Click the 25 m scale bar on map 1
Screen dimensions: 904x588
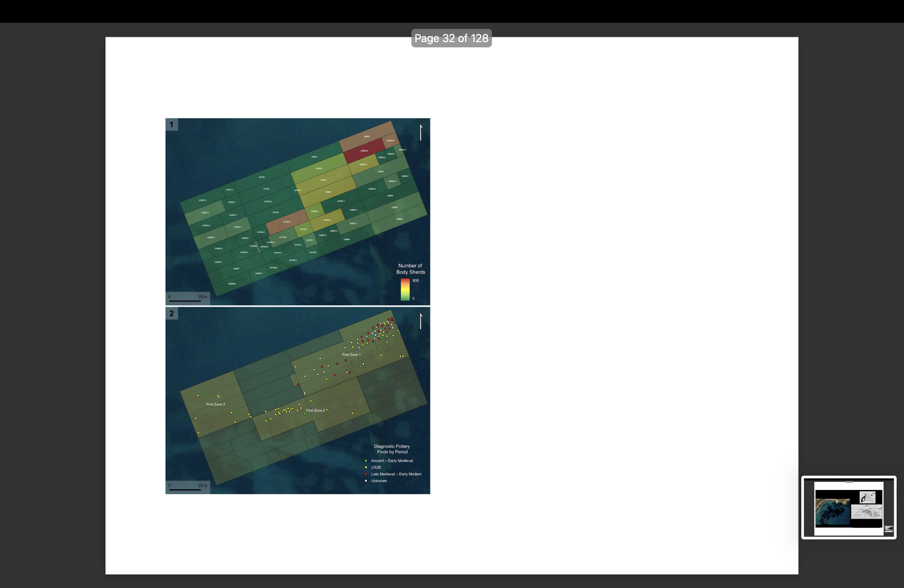(x=185, y=301)
